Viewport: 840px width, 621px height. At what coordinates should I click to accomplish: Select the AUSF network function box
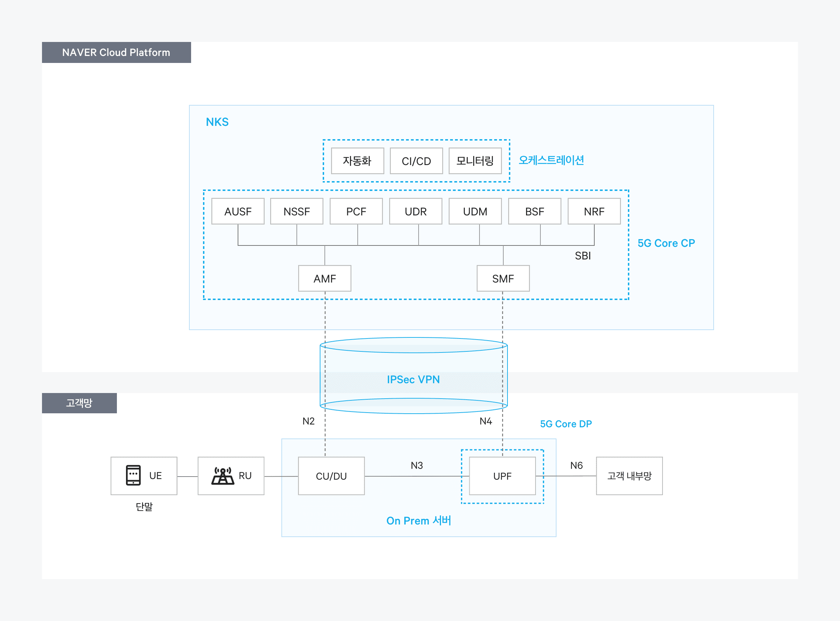238,211
